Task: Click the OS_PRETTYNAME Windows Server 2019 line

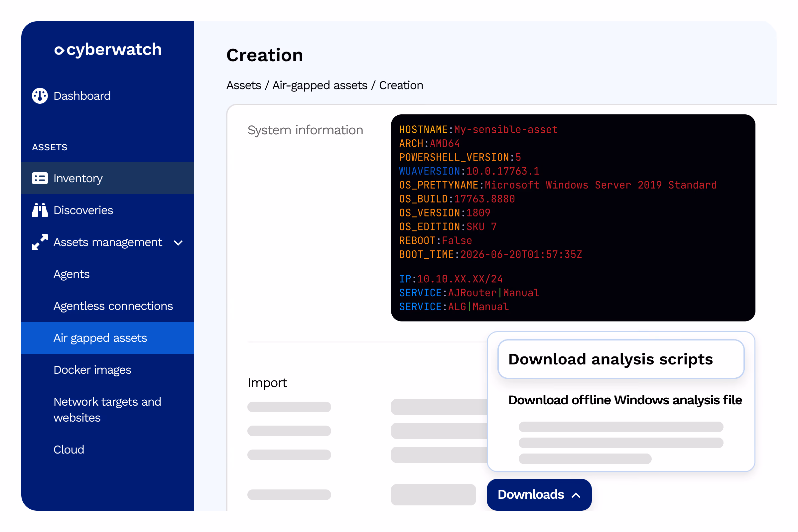Action: (x=558, y=185)
